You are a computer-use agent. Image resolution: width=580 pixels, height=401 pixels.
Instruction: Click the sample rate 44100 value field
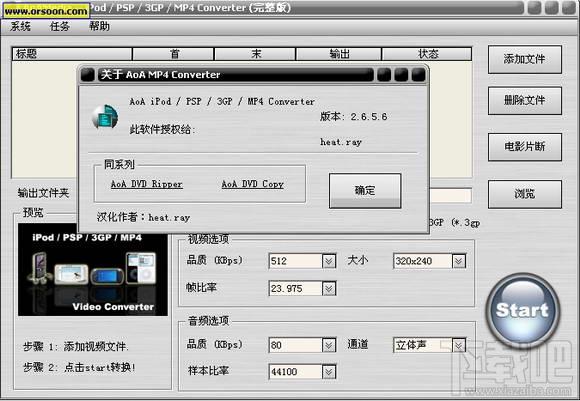(296, 372)
